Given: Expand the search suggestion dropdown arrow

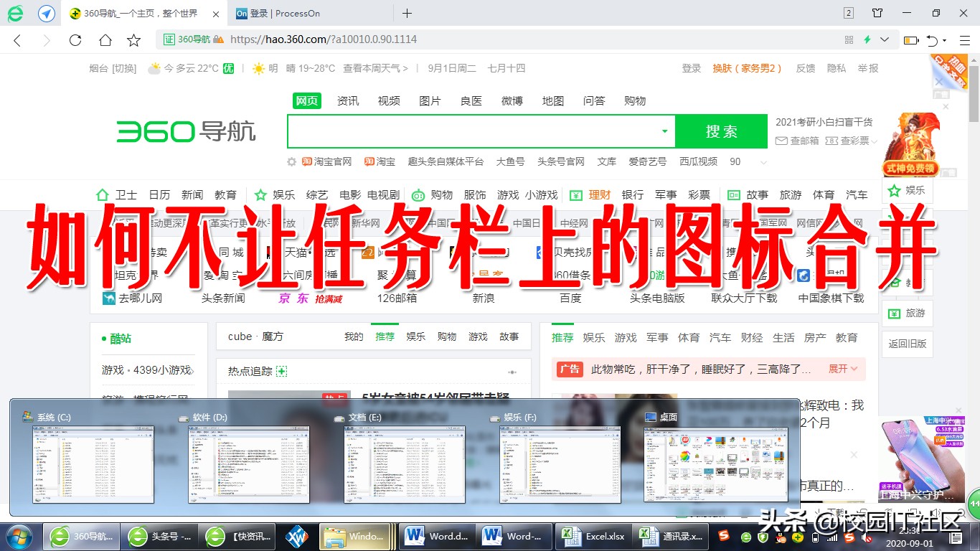Looking at the screenshot, I should click(664, 131).
